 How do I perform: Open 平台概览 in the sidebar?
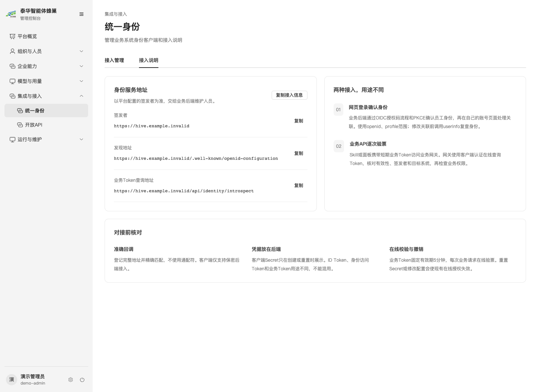[x=46, y=36]
